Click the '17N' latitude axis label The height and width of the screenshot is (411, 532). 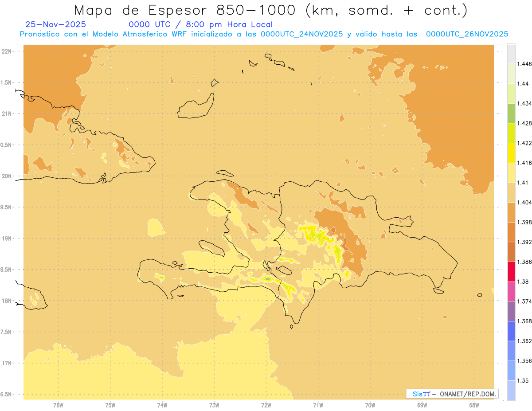(x=7, y=363)
